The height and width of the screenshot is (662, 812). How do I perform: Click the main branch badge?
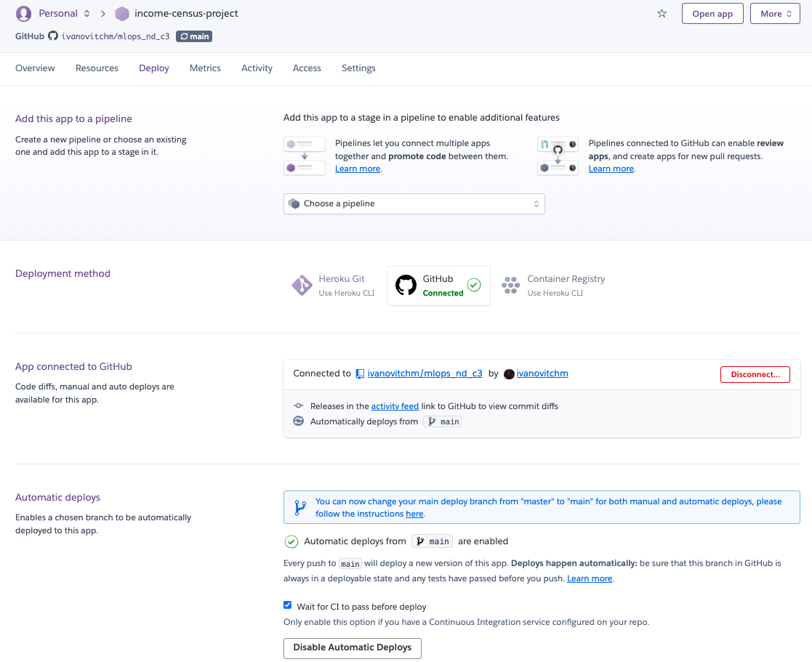click(x=194, y=36)
